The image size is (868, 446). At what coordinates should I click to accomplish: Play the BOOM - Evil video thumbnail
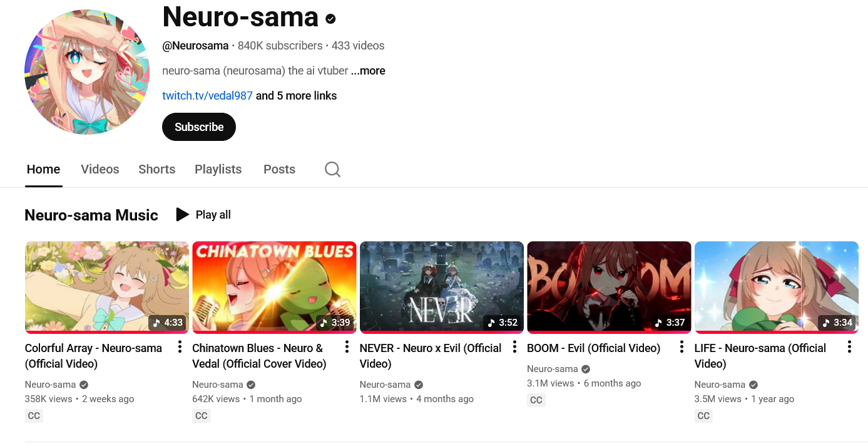609,287
